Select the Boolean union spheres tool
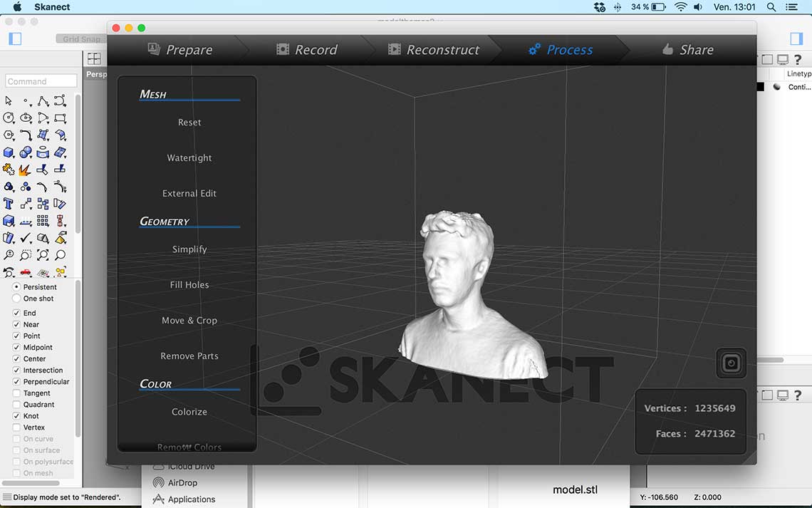The width and height of the screenshot is (812, 508). tap(26, 152)
